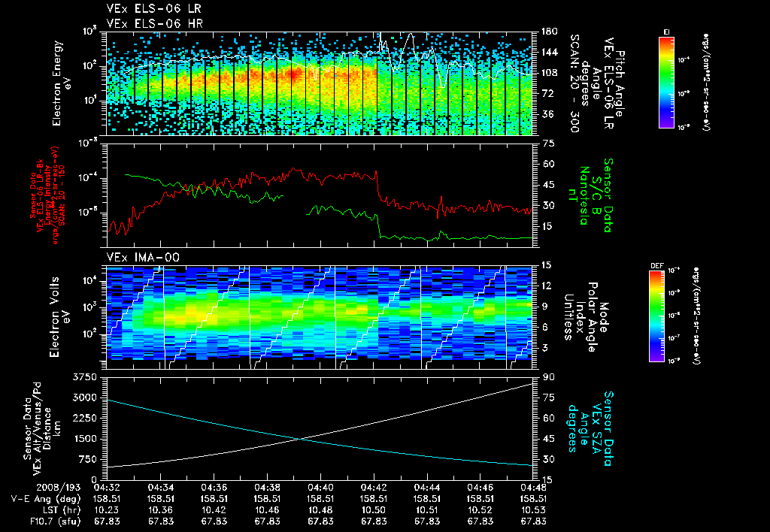Click the LST value 10.36

click(x=160, y=510)
